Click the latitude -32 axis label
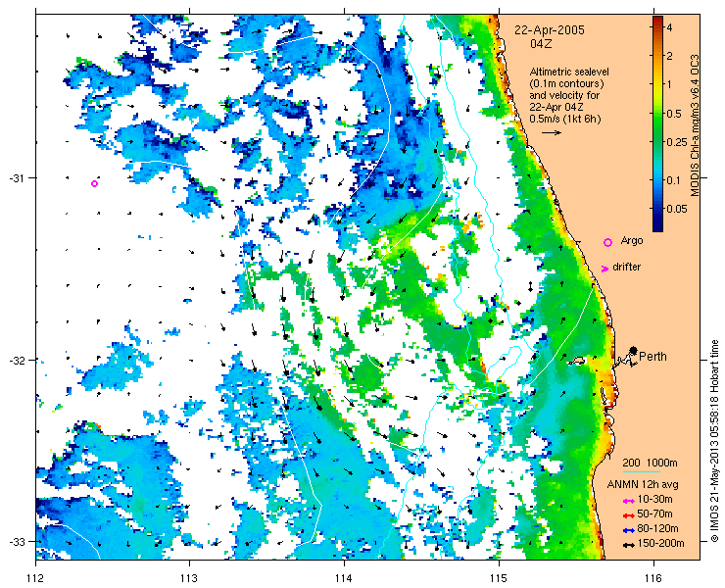This screenshot has height=588, width=725. click(17, 360)
